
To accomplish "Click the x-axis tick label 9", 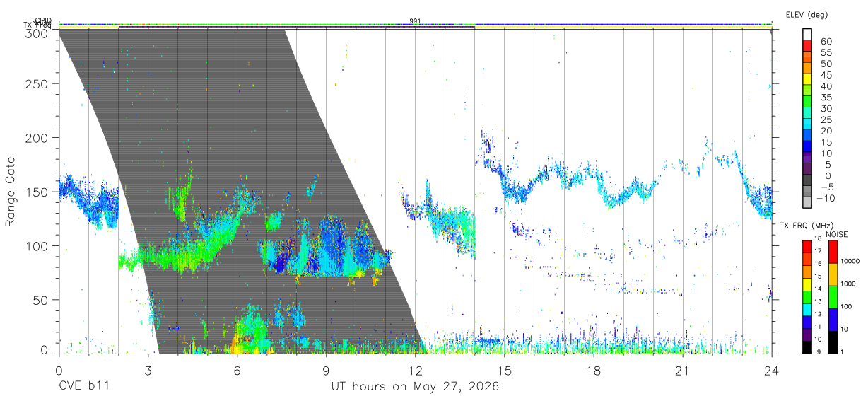I will point(326,371).
